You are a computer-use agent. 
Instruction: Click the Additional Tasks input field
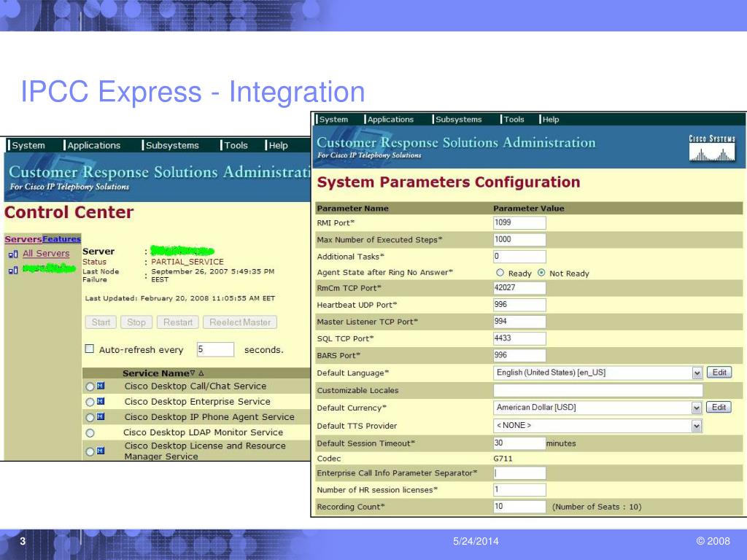[519, 256]
